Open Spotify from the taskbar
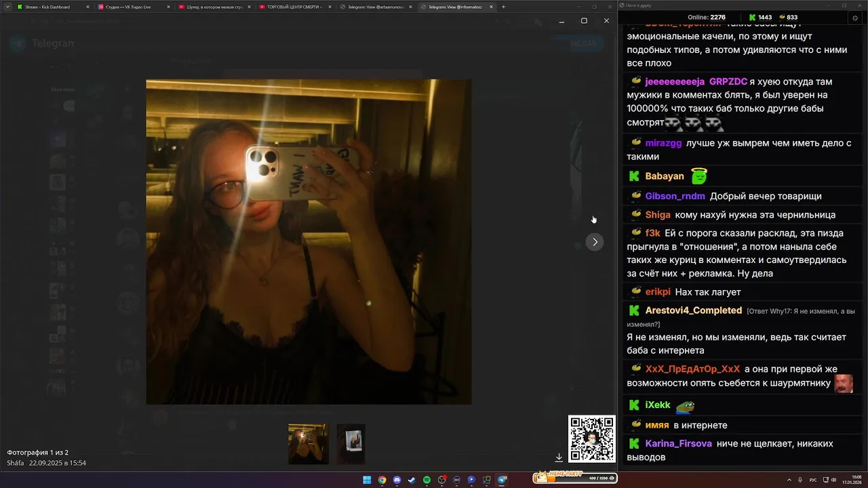 (x=427, y=480)
